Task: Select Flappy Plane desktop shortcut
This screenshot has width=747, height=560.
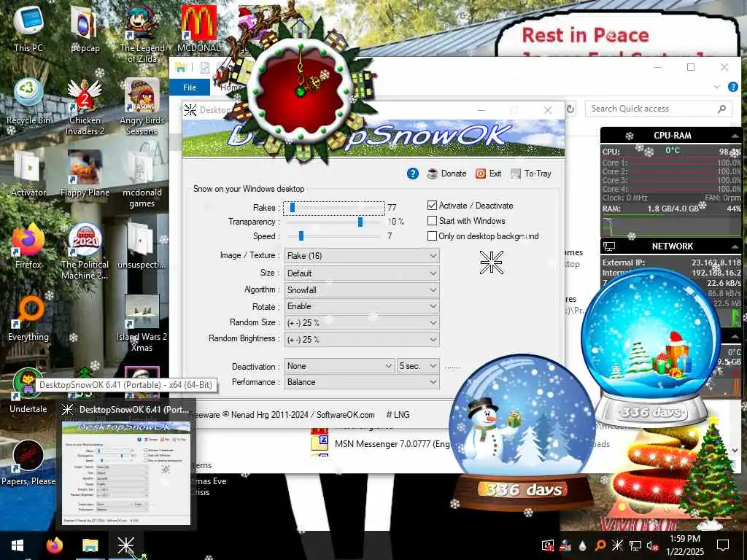Action: 85,174
